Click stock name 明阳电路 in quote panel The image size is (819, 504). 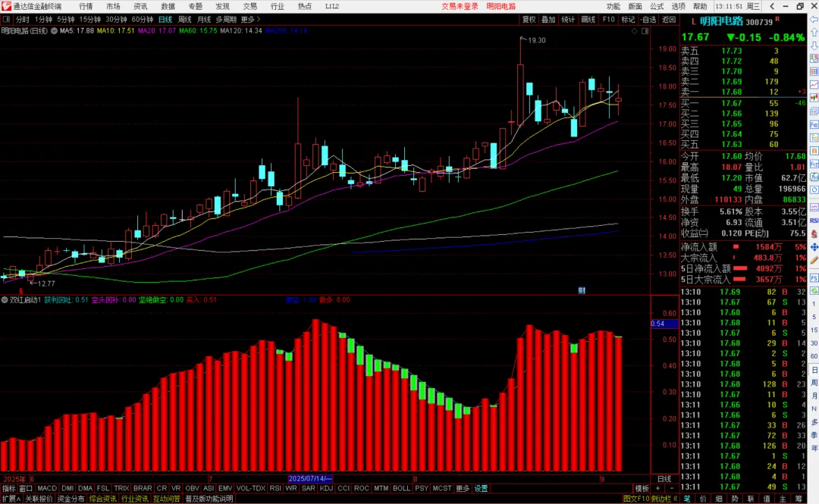721,21
